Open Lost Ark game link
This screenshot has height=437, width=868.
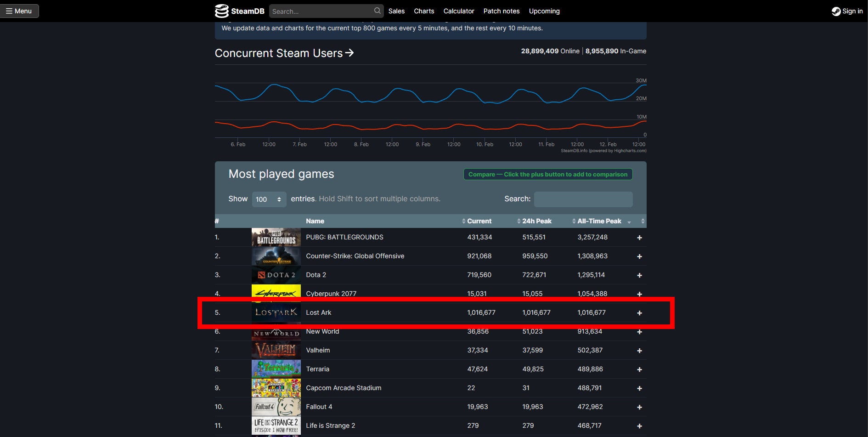click(x=319, y=312)
